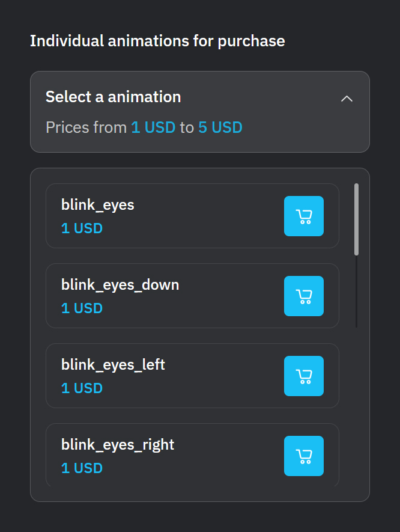Click the 1 USD price under blink_eyes
The width and height of the screenshot is (400, 532).
tap(82, 228)
